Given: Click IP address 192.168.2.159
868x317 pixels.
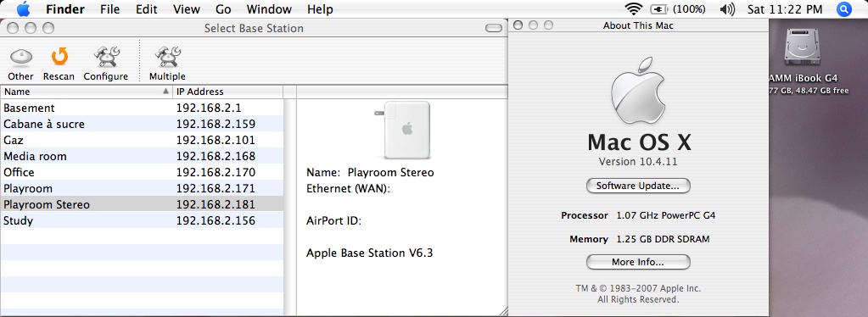Looking at the screenshot, I should 216,124.
